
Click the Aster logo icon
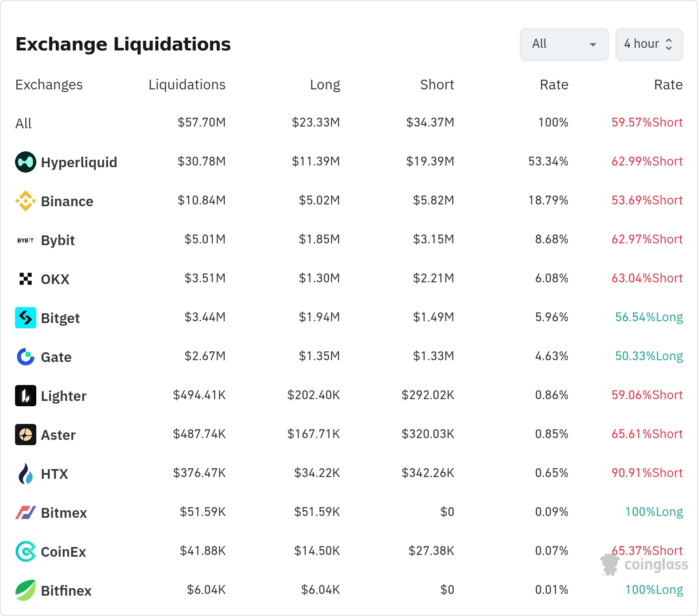pos(26,435)
